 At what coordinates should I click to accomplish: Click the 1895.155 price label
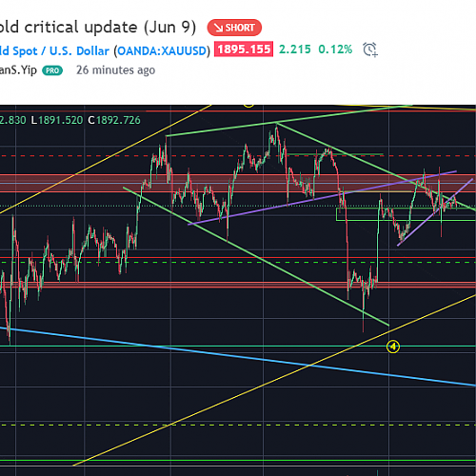pyautogui.click(x=244, y=50)
